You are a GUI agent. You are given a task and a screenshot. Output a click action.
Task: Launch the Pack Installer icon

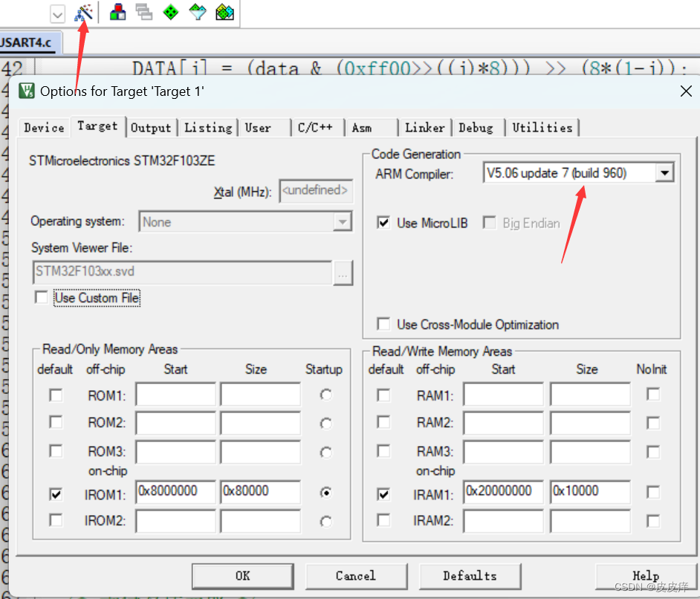[224, 12]
